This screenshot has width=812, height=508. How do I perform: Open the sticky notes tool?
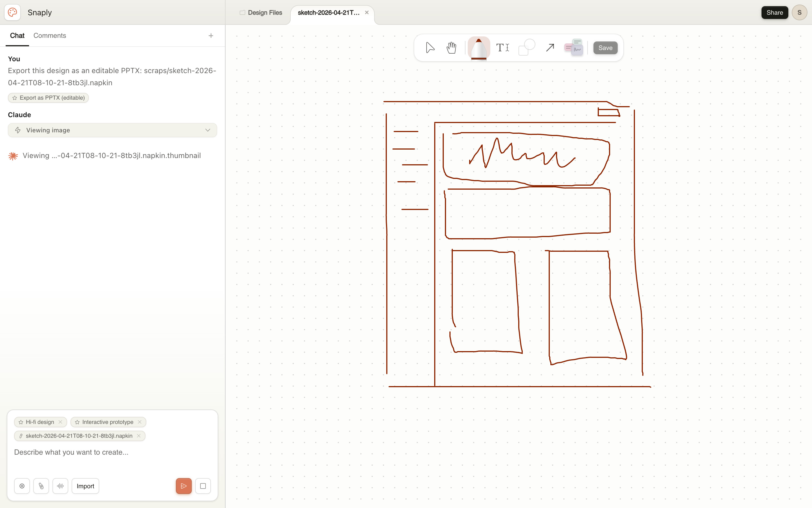click(574, 47)
